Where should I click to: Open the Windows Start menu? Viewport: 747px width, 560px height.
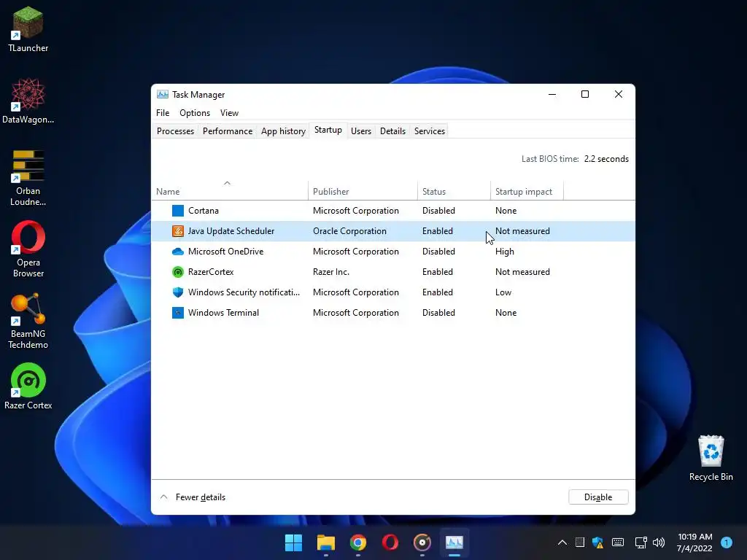tap(293, 542)
